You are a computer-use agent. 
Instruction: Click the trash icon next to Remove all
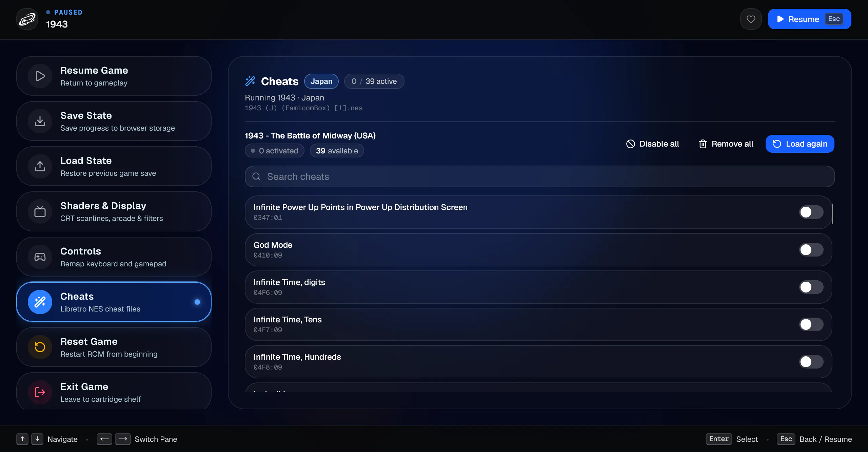coord(703,144)
